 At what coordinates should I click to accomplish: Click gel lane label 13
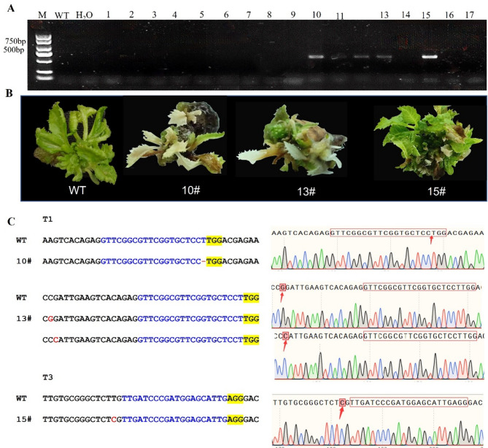pos(384,15)
